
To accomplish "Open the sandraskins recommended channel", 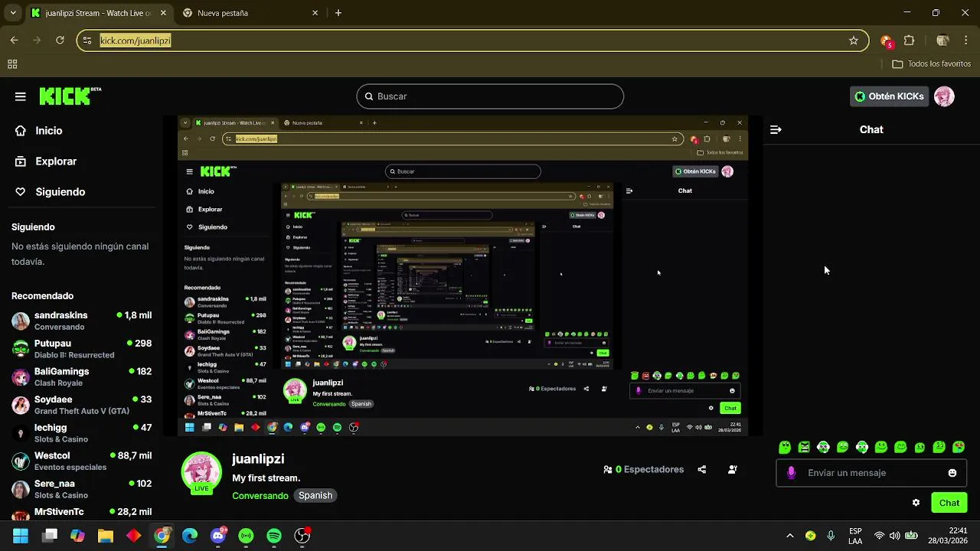I will [x=82, y=321].
